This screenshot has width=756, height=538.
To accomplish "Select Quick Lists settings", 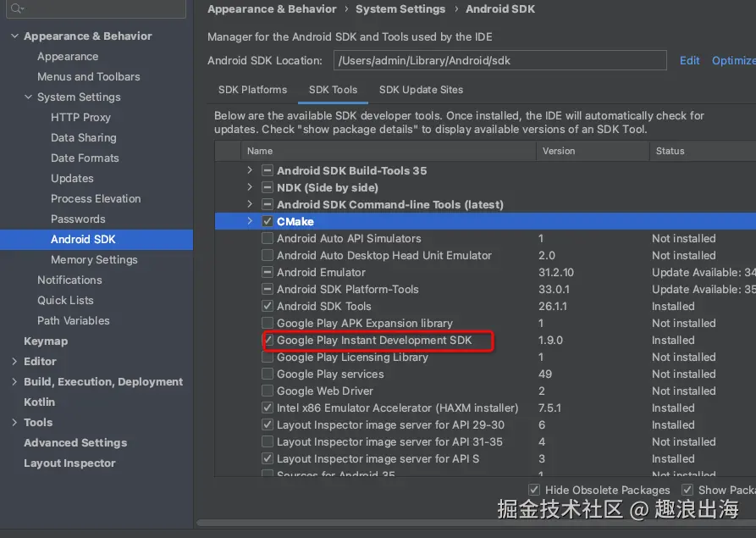I will [65, 300].
